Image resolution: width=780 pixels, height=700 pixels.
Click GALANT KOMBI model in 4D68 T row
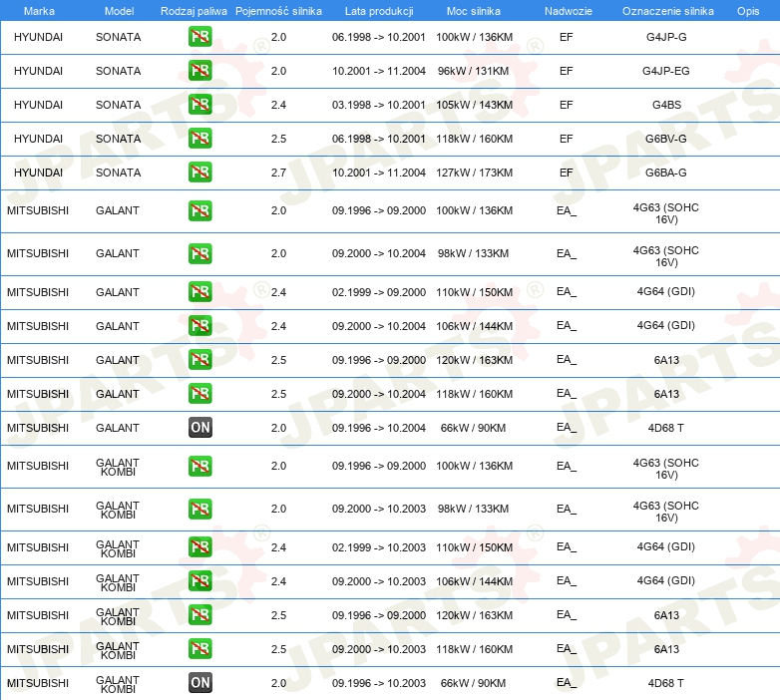[118, 684]
